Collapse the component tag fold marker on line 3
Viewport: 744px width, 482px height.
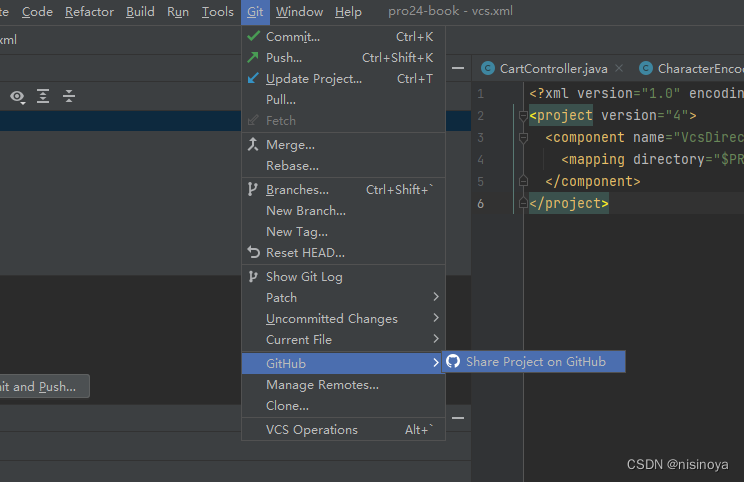[x=523, y=138]
